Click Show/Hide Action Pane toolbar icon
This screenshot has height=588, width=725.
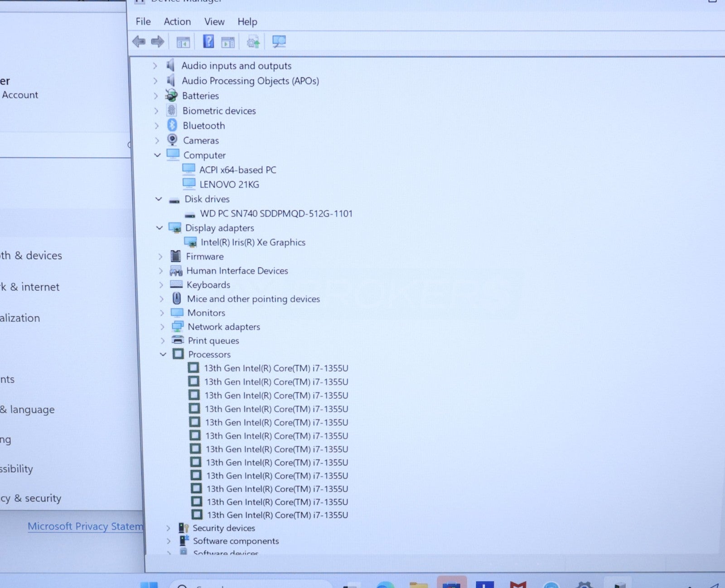228,43
